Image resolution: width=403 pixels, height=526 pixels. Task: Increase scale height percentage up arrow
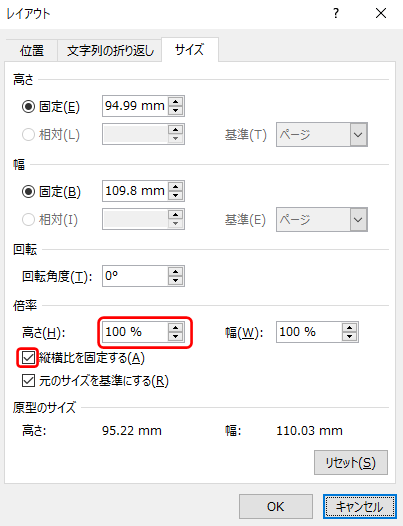click(175, 327)
